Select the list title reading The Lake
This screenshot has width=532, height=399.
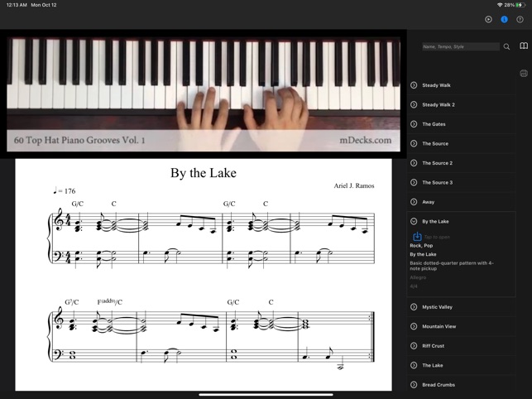[432, 365]
